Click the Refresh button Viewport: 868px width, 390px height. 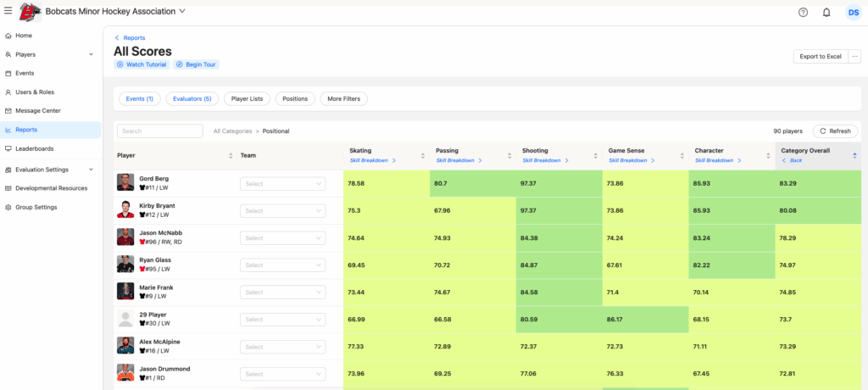835,131
